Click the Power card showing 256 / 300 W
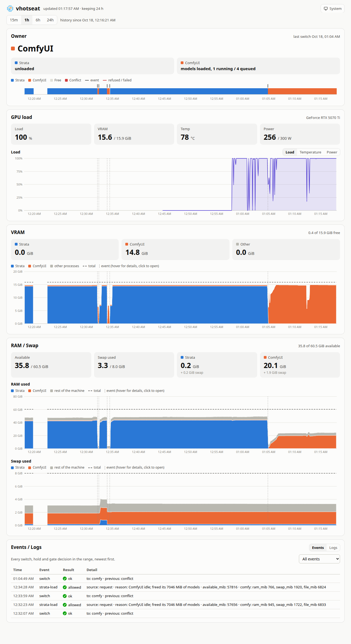Screen dimensions: 351x644 coord(300,134)
